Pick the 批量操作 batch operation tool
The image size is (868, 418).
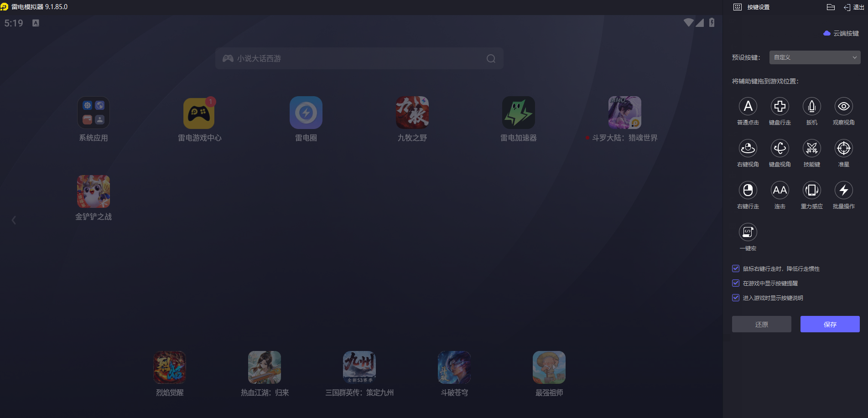[x=844, y=190]
